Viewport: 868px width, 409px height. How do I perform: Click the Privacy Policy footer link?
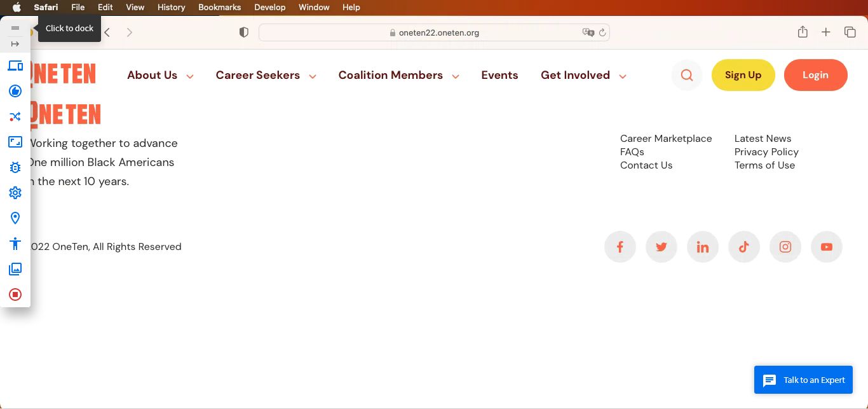pyautogui.click(x=766, y=152)
